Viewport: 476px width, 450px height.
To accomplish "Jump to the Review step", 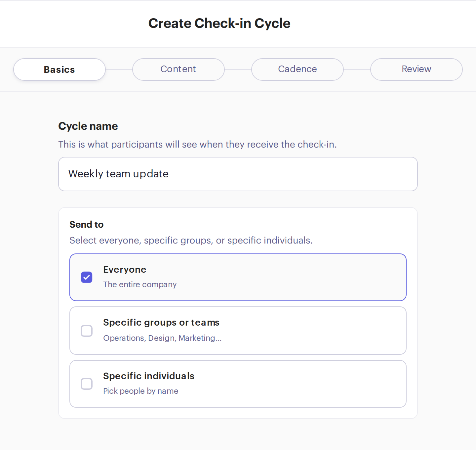I will [x=416, y=69].
